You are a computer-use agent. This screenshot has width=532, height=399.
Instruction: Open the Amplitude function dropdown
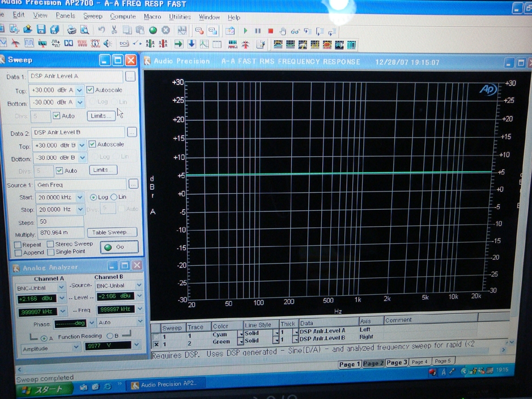(x=76, y=347)
